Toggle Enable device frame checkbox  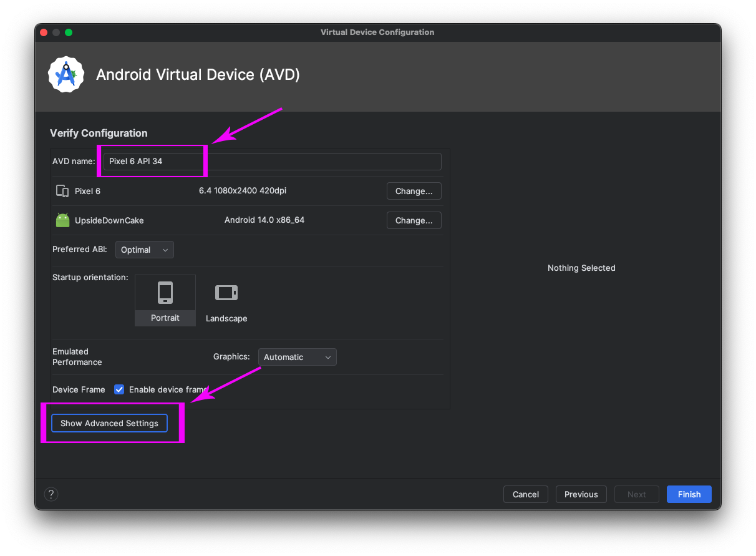click(119, 389)
